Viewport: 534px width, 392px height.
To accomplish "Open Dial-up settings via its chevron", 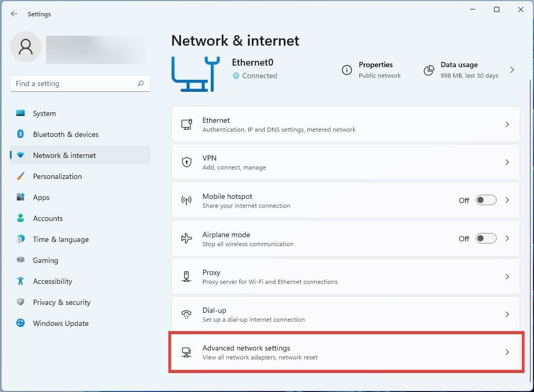I will (x=507, y=314).
